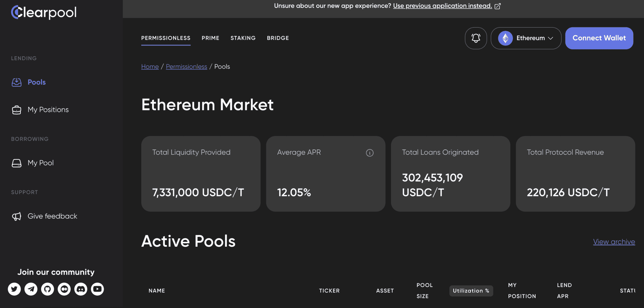644x308 pixels.
Task: Click the My Positions briefcase icon
Action: click(17, 110)
